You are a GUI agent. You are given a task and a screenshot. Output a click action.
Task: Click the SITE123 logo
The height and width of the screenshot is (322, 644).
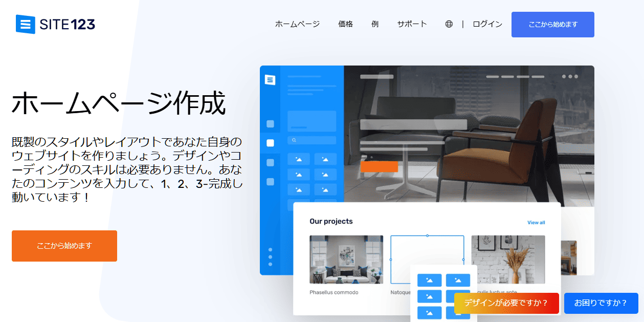(55, 24)
